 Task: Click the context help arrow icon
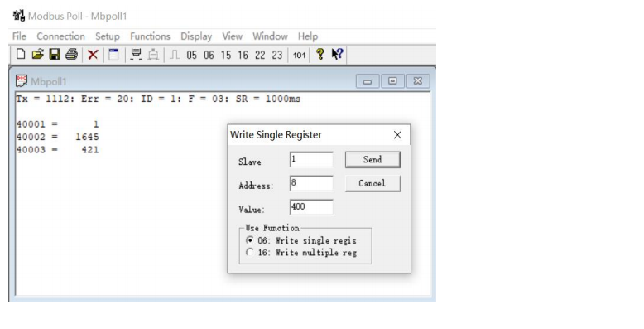pyautogui.click(x=337, y=55)
